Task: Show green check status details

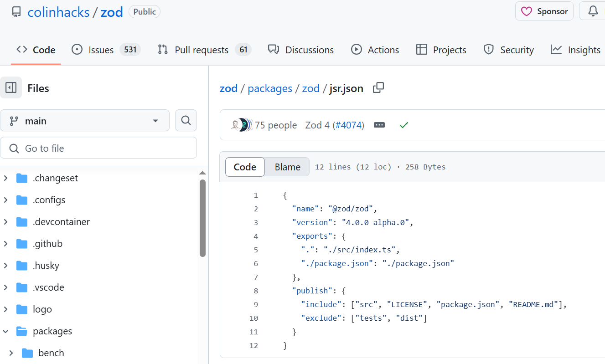Action: point(403,125)
